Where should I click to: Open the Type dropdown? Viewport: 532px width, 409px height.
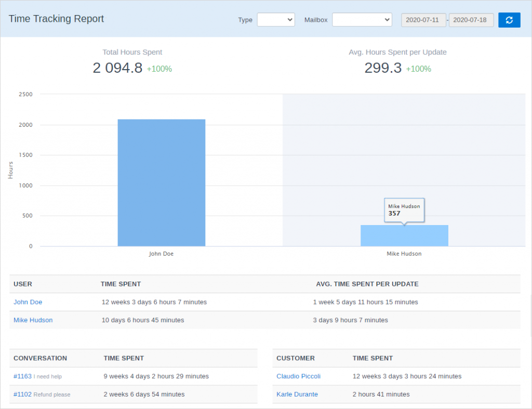[275, 20]
